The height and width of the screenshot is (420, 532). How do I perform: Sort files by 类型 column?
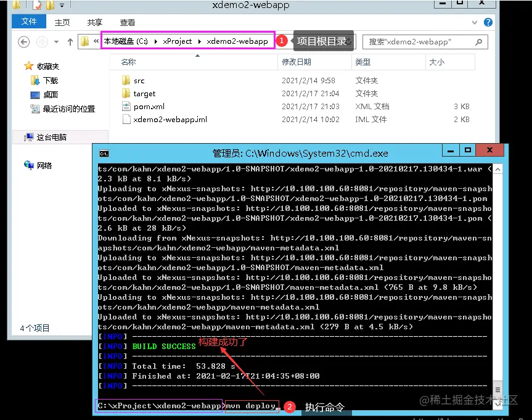coord(389,62)
